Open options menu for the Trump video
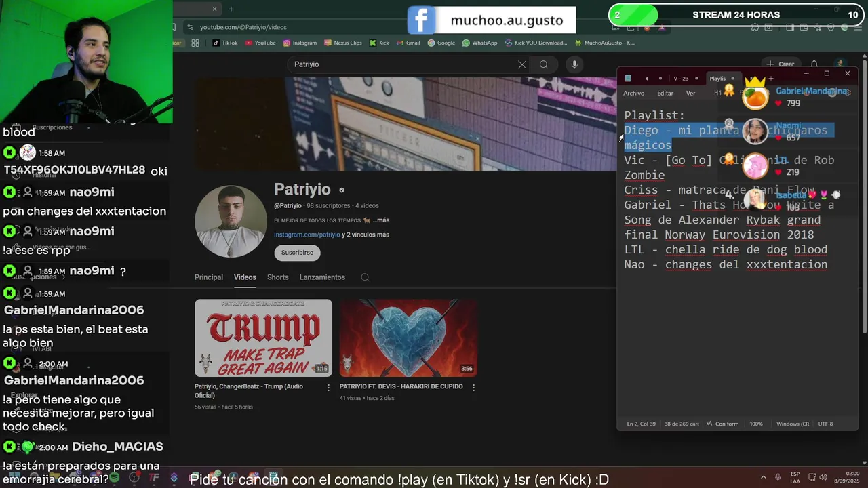 pos(329,388)
